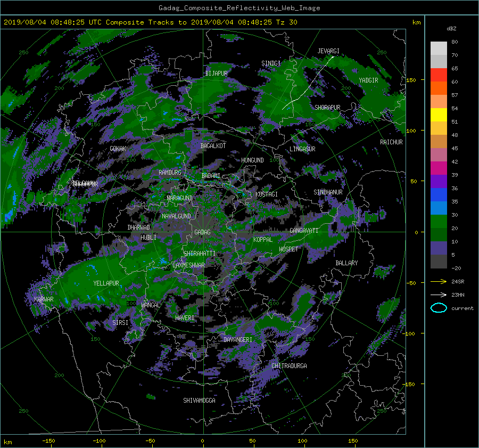This screenshot has height=448, width=479.
Task: Select the RAICHUR city label
Action: point(391,142)
